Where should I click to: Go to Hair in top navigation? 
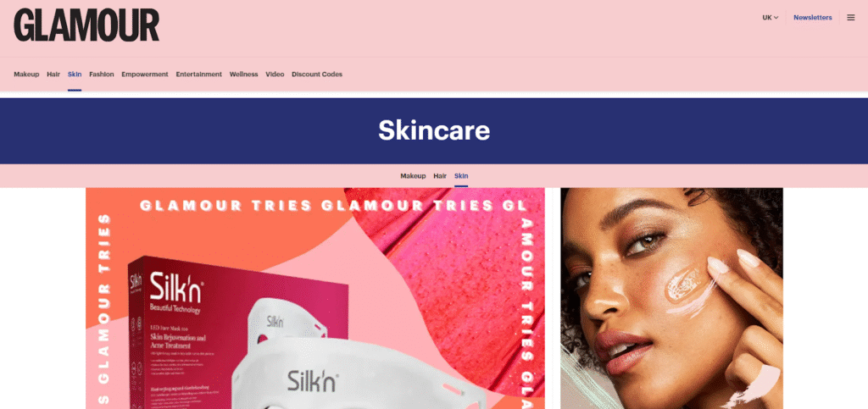(53, 74)
